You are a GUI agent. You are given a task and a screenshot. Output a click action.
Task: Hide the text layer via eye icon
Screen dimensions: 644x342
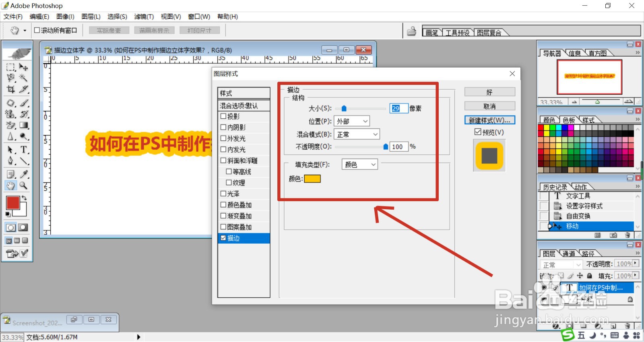[544, 288]
